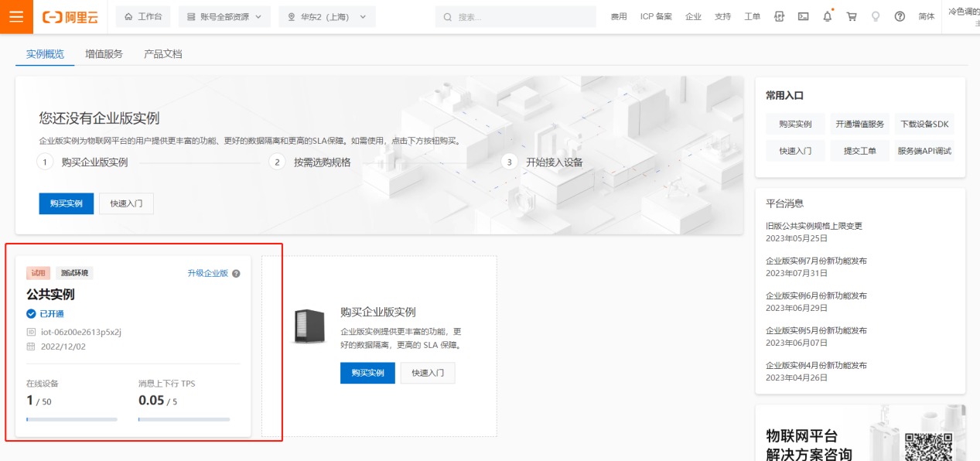Switch to the 增值服务 tab

pos(104,54)
